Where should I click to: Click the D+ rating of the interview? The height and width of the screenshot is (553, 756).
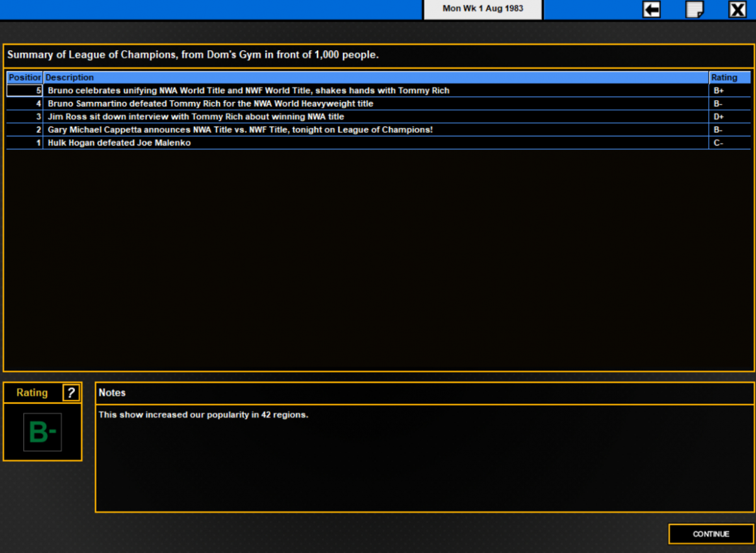coord(718,117)
